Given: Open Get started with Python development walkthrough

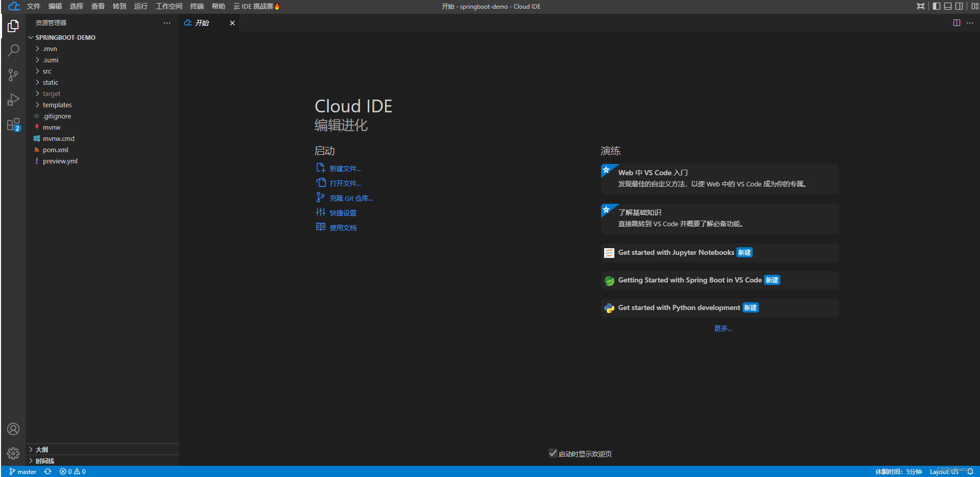Looking at the screenshot, I should [720, 308].
